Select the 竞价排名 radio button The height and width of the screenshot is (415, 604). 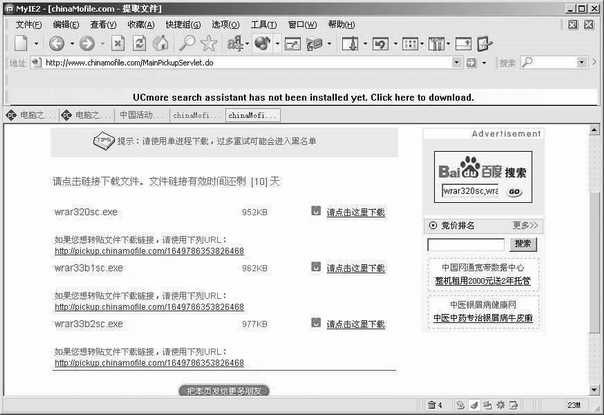point(432,225)
